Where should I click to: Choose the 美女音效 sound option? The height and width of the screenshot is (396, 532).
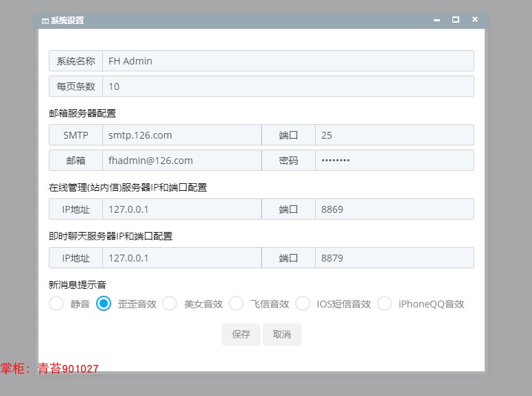170,303
